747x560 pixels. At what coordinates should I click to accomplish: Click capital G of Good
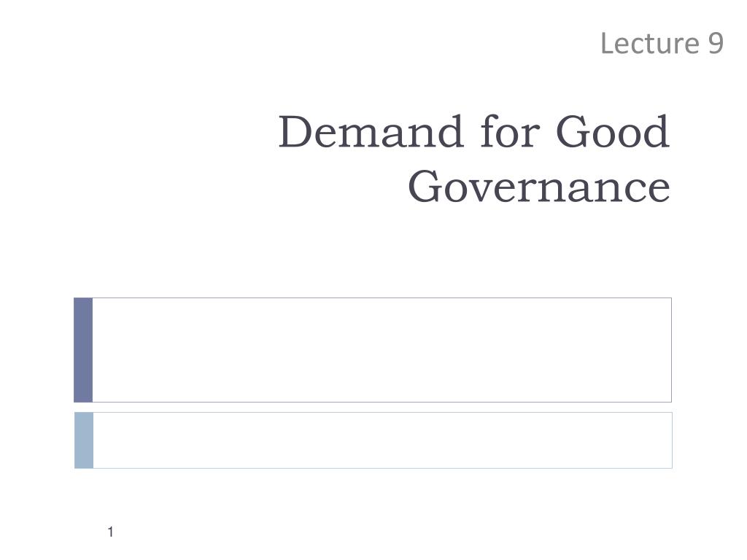click(572, 131)
